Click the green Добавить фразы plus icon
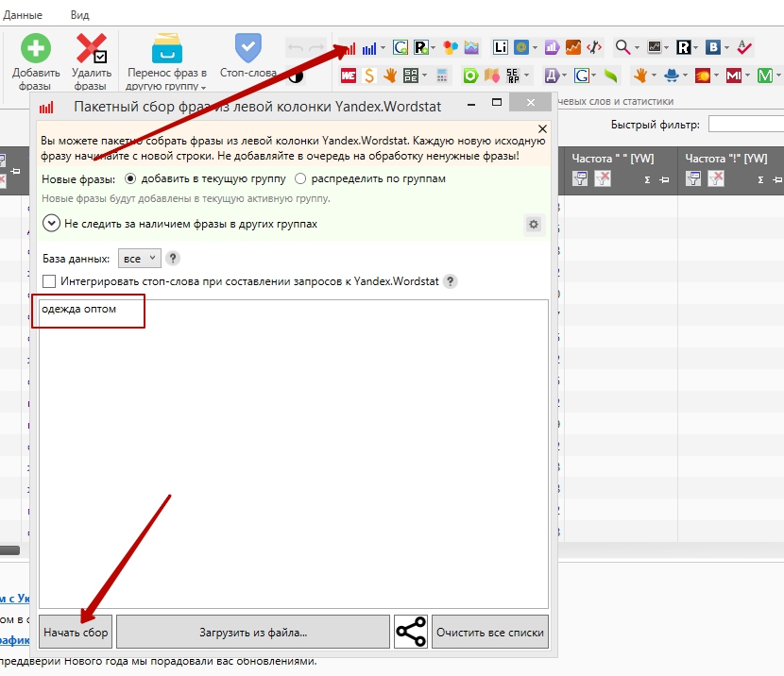 pyautogui.click(x=36, y=48)
